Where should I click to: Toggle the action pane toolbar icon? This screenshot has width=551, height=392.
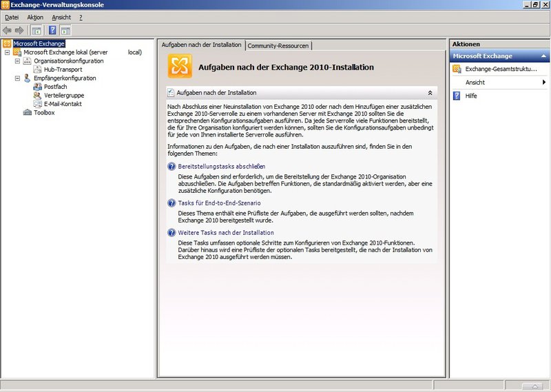pos(65,30)
